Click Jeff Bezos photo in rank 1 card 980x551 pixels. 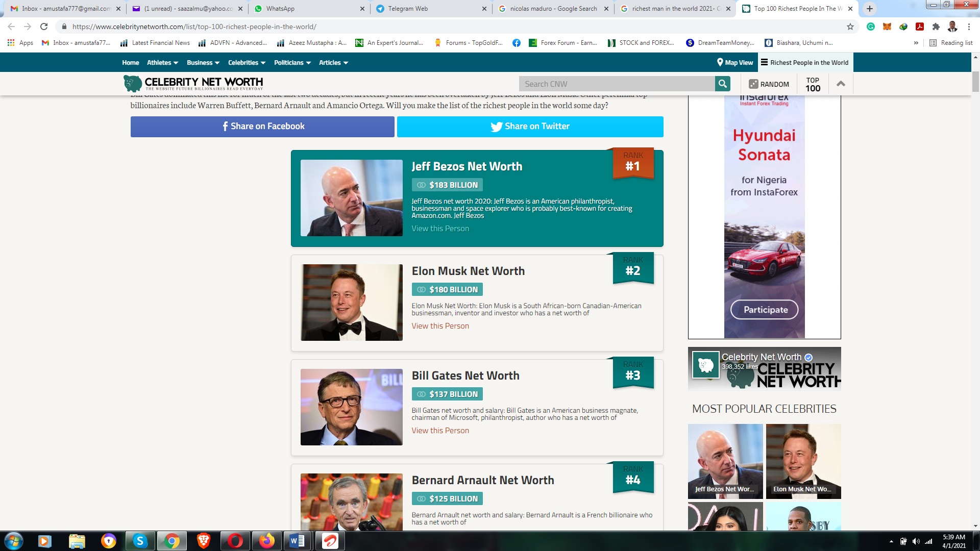point(351,198)
